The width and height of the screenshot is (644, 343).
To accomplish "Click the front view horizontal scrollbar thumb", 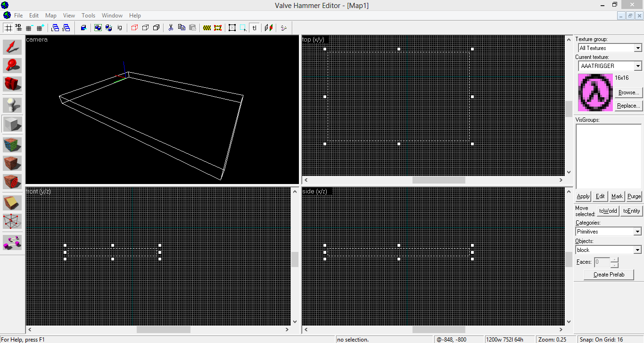I will click(x=163, y=329).
